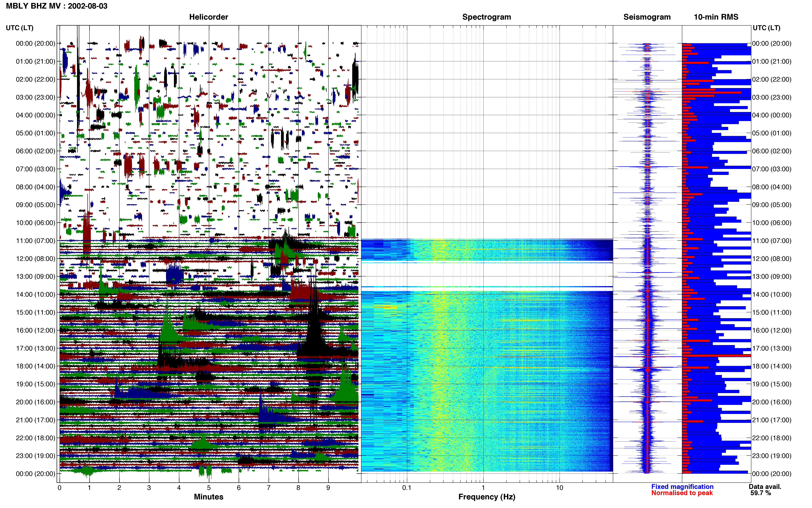Click the title 'MBLY BHZ MV : 2002-08-03'

point(57,6)
